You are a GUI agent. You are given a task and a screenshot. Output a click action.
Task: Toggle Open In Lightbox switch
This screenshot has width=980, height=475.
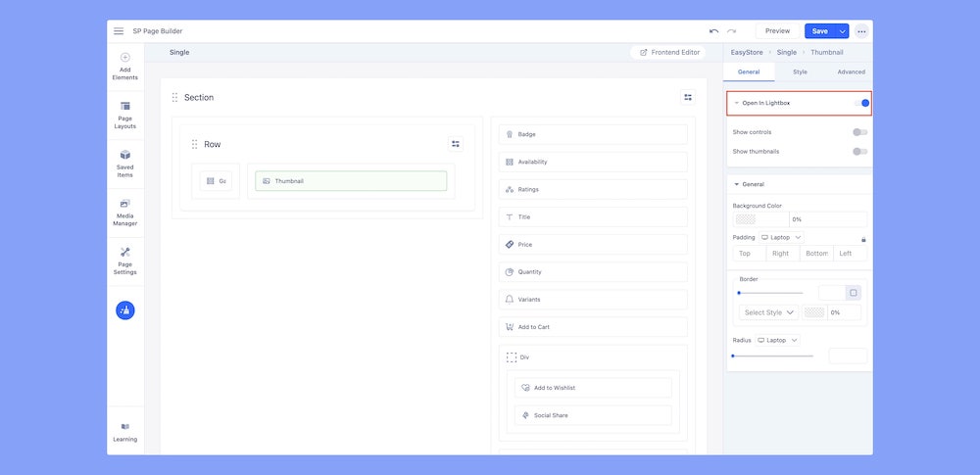pos(861,103)
